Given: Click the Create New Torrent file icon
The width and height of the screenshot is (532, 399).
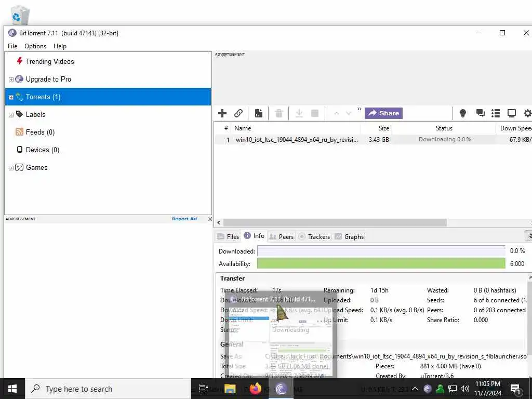Looking at the screenshot, I should click(259, 113).
